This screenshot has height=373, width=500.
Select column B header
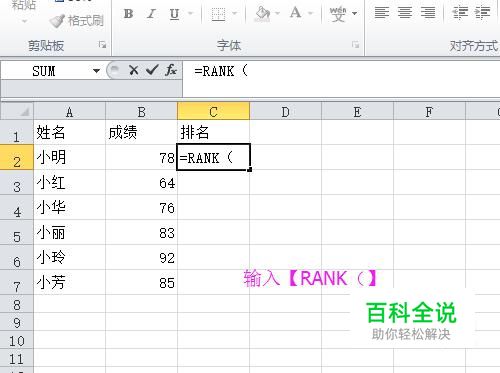(141, 111)
